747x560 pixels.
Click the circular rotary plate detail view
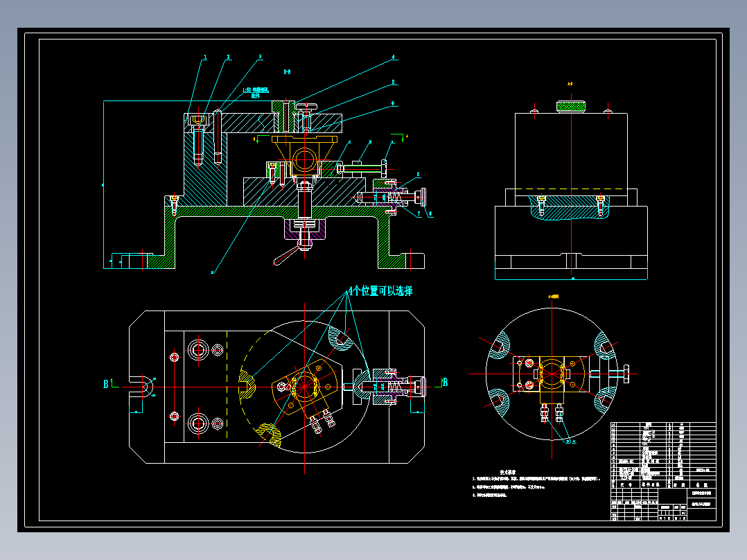552,374
